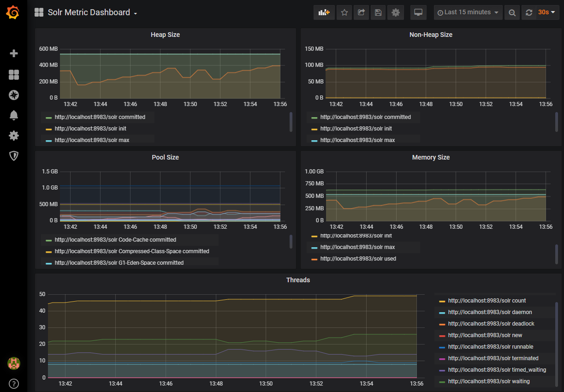Click the Add panel toolbar icon
564x392 pixels.
pos(324,12)
